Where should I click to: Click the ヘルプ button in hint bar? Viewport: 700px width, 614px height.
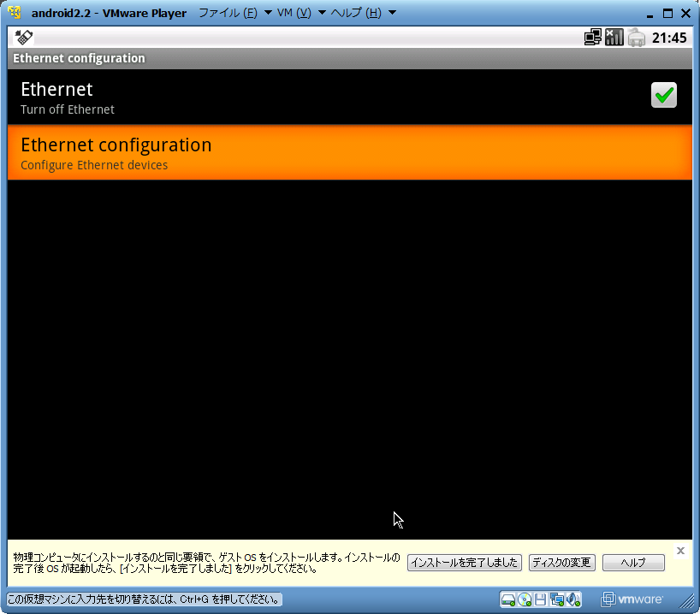pos(633,563)
